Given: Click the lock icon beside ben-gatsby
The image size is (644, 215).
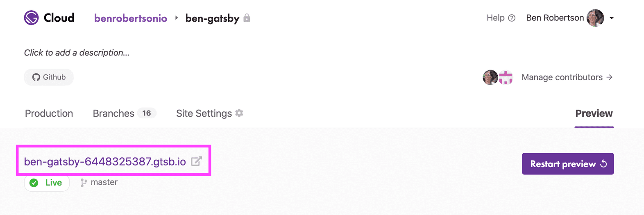Looking at the screenshot, I should click(247, 18).
